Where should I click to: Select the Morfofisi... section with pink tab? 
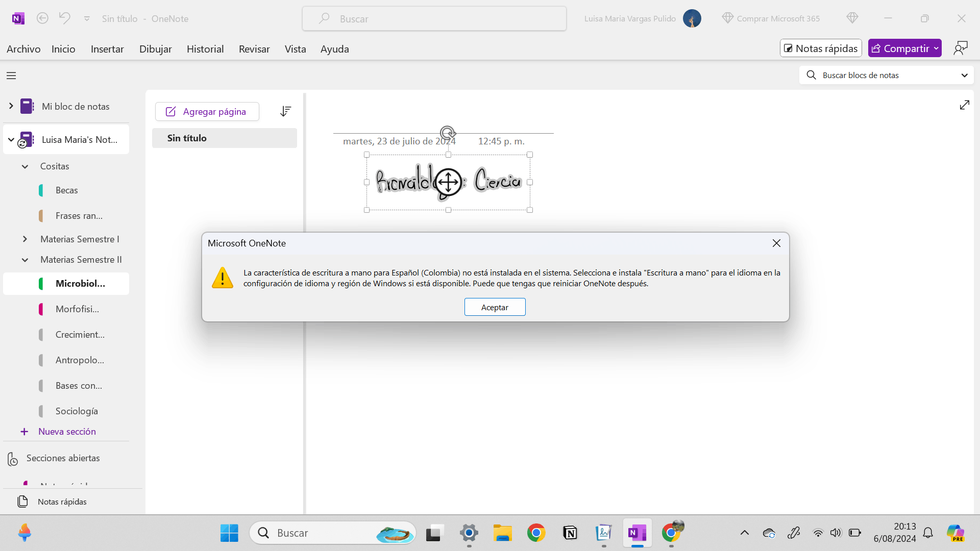[77, 309]
